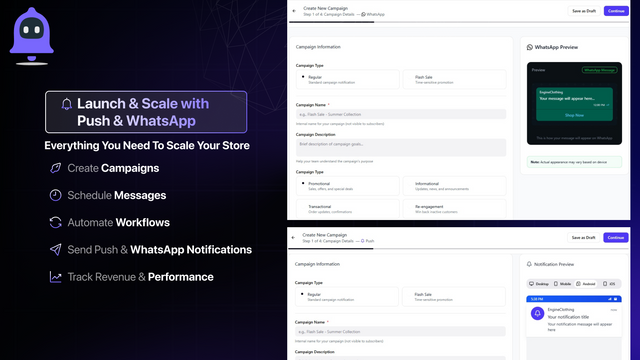Click the cycle arrows icon by Automate Workflows

[56, 222]
